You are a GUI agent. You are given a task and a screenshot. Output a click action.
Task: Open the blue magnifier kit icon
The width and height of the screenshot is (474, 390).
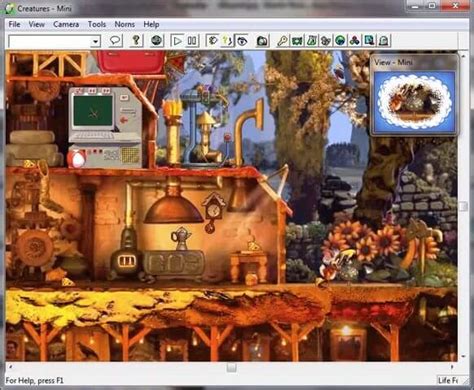(369, 41)
